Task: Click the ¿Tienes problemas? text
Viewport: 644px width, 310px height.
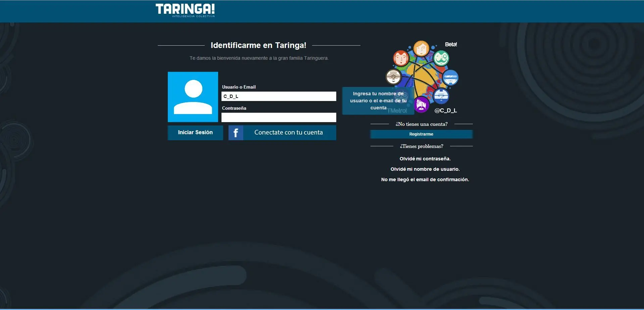Action: tap(422, 146)
